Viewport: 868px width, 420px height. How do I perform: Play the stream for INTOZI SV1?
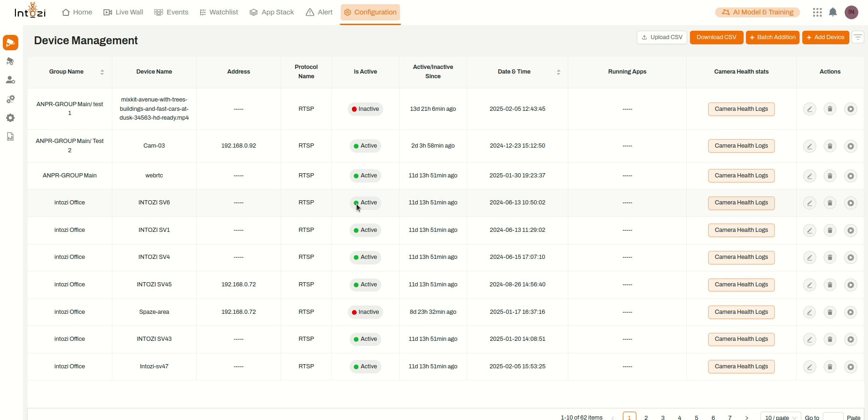click(850, 230)
